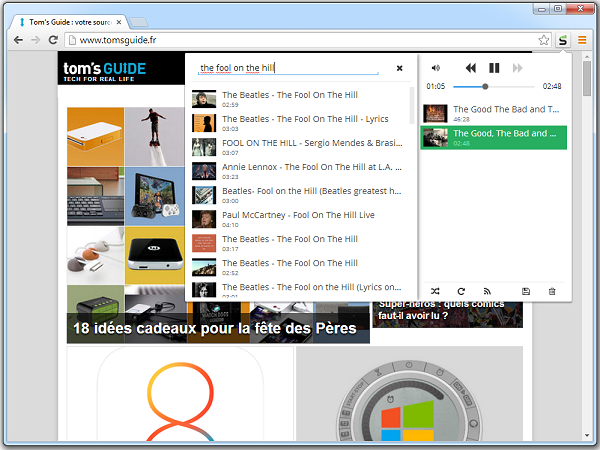The image size is (600, 450).
Task: Bookmark this page with the star icon
Action: 543,40
